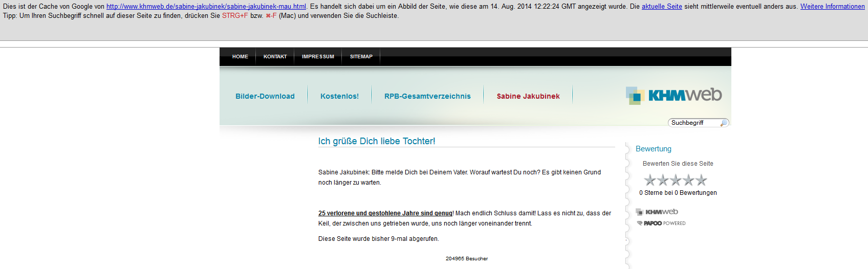Open the Kostenlos! section
The height and width of the screenshot is (269, 868).
click(x=339, y=96)
